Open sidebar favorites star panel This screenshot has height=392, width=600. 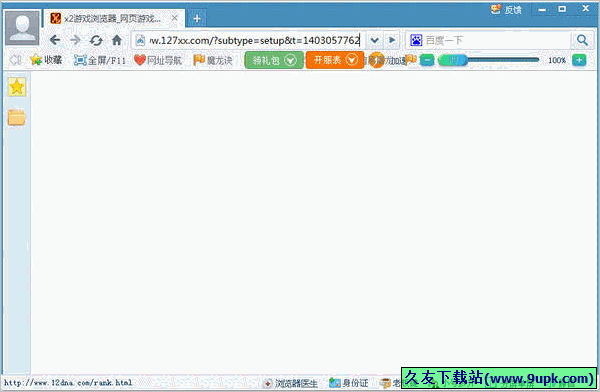(17, 87)
